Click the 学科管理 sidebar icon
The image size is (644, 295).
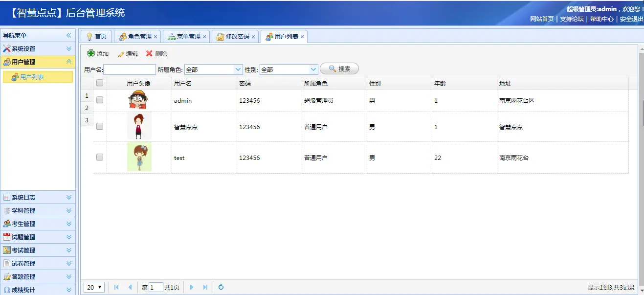click(7, 211)
